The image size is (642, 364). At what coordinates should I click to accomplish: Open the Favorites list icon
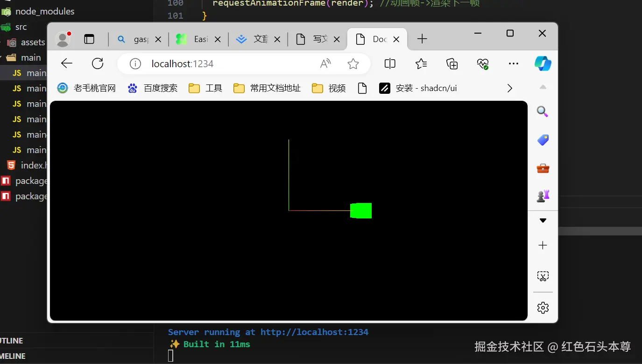pos(421,63)
